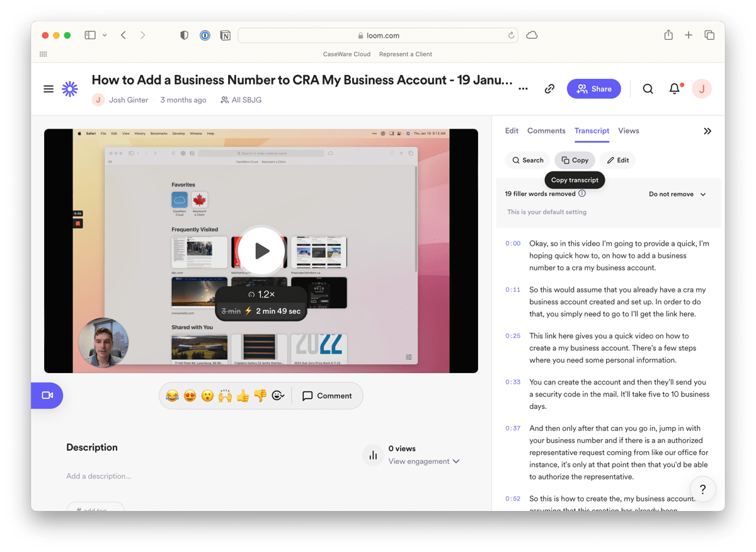Viewport: 756px width, 552px height.
Task: React with the thumbs up emoji
Action: pyautogui.click(x=243, y=396)
